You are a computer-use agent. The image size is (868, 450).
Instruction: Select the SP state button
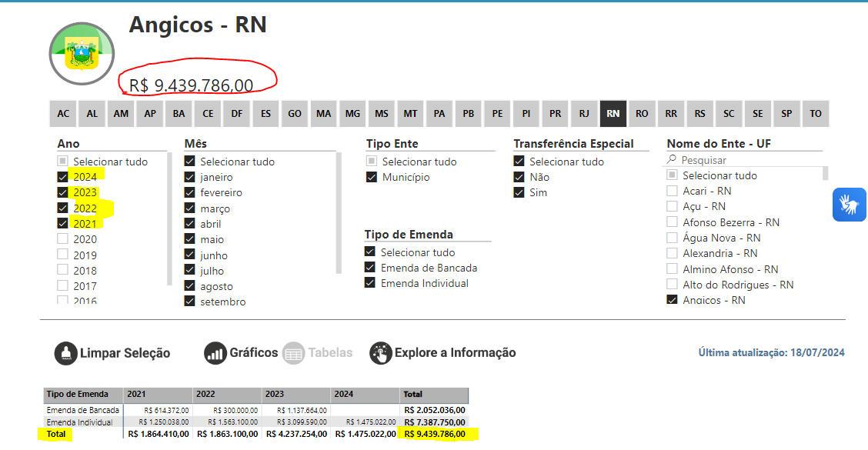tap(786, 114)
